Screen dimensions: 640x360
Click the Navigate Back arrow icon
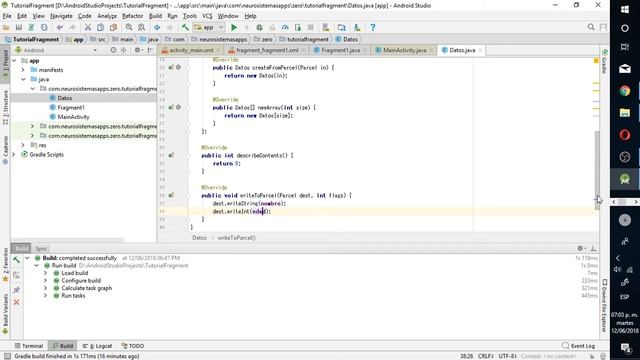coord(157,27)
